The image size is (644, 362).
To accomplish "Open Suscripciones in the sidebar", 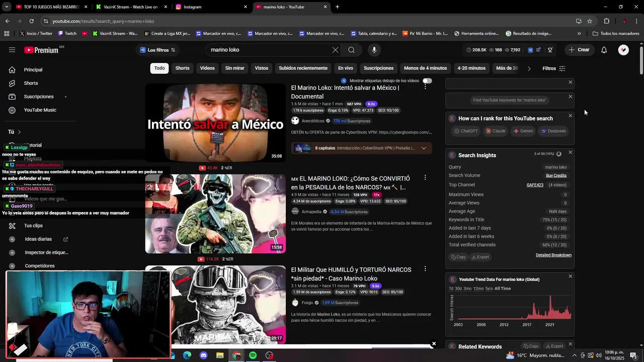I will tap(38, 97).
